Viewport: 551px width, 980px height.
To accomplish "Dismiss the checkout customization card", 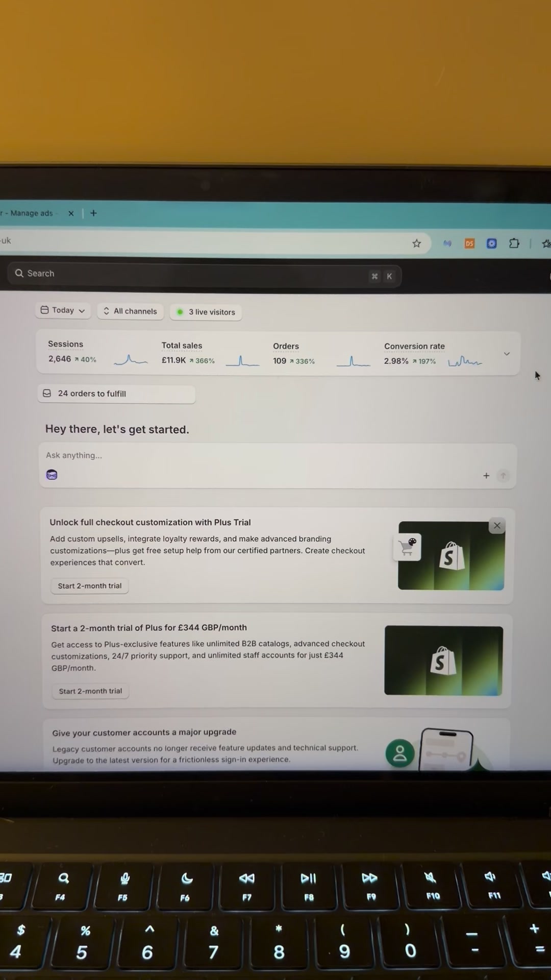I will pos(497,526).
